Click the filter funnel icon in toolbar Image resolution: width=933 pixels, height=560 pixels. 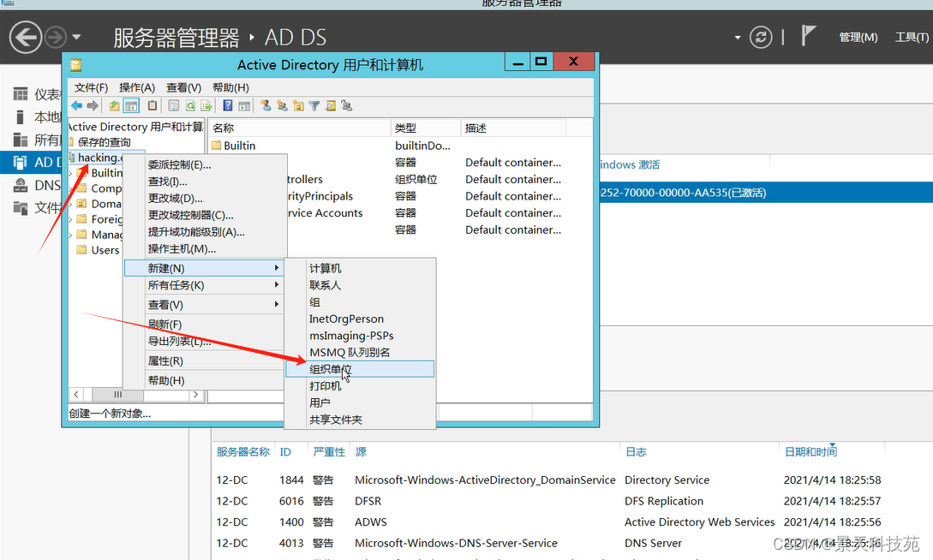pyautogui.click(x=314, y=106)
